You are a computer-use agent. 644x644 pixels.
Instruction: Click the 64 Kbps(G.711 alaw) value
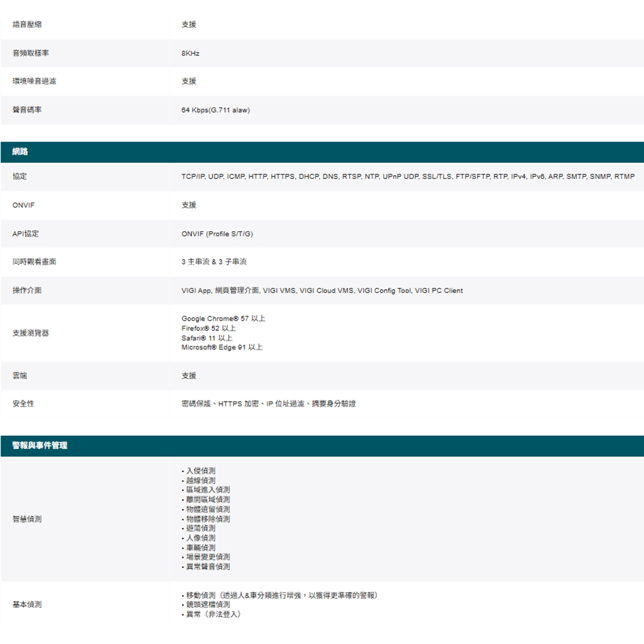[x=216, y=110]
